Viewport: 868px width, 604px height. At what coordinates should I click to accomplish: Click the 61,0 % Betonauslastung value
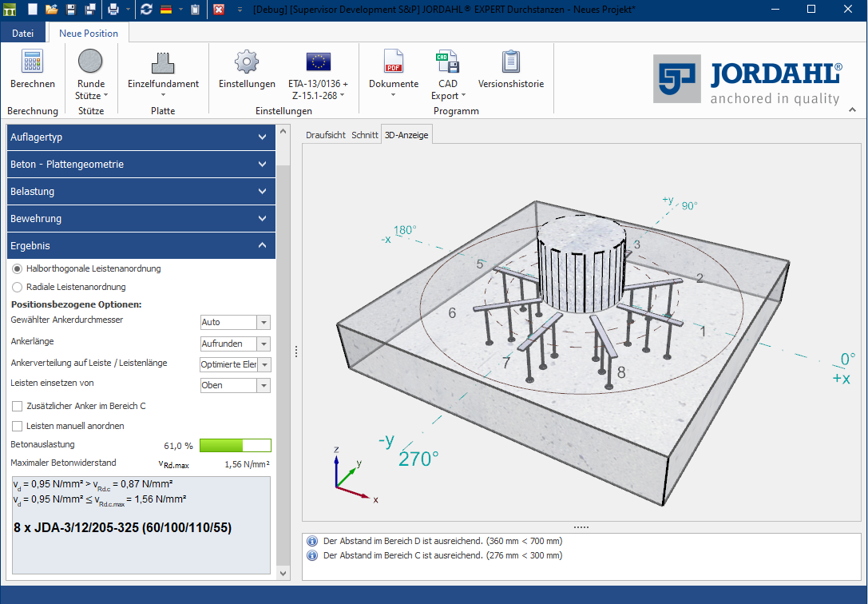[x=178, y=446]
